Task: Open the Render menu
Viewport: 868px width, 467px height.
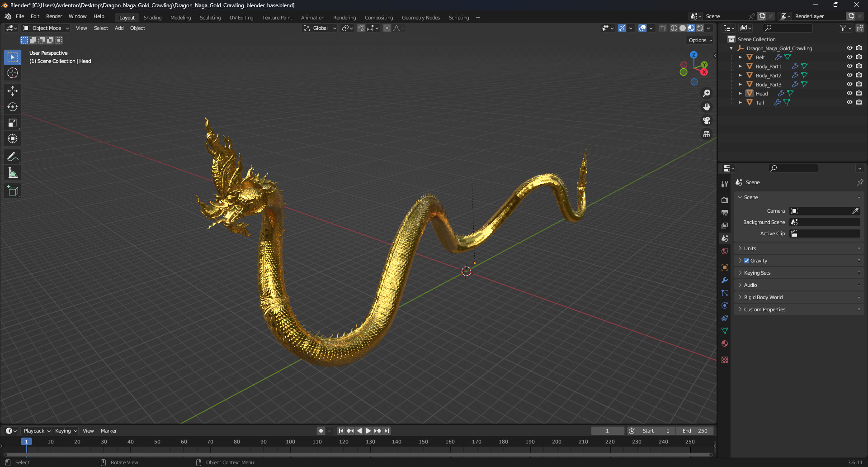Action: click(54, 16)
